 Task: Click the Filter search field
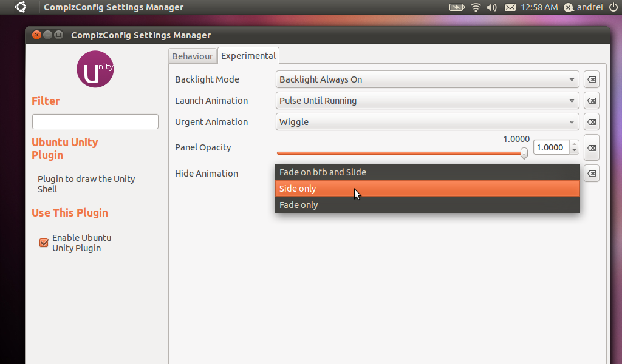95,121
